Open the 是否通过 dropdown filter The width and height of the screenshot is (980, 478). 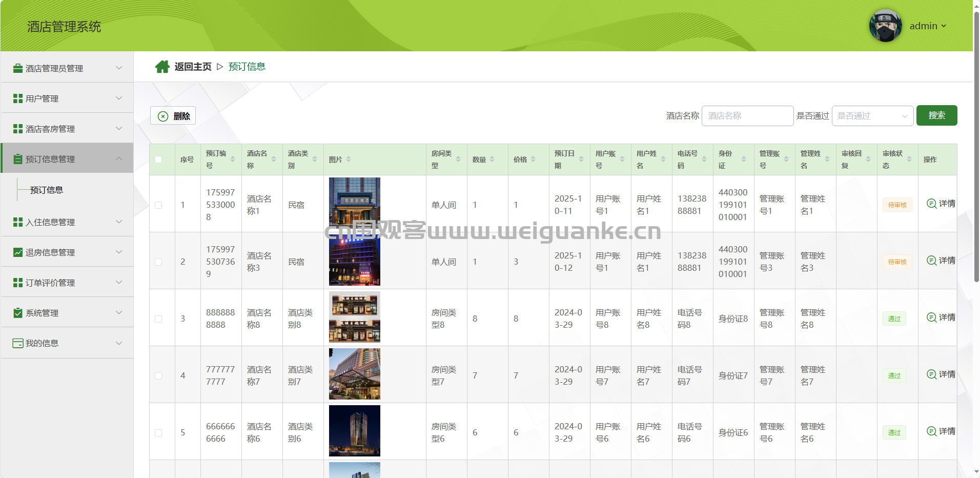tap(872, 116)
